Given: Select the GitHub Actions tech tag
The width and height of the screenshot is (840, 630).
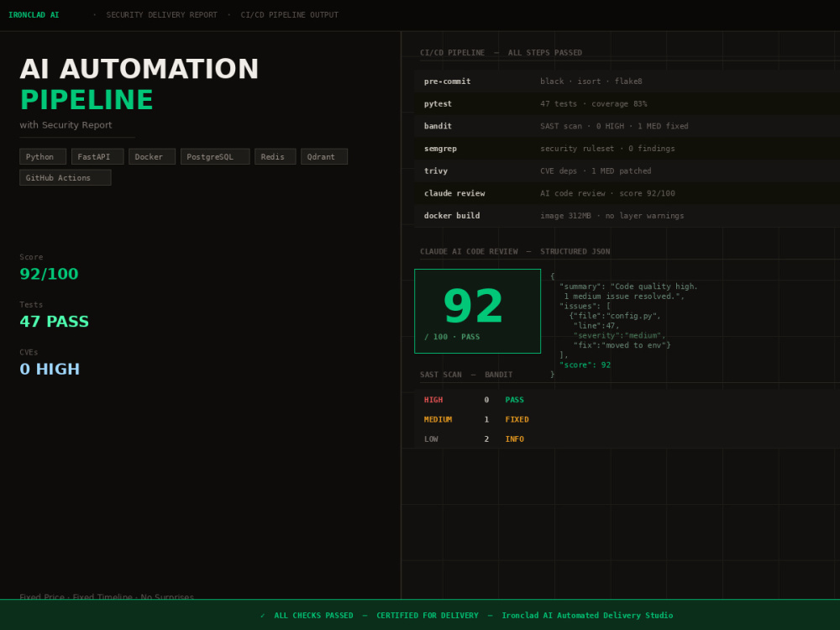Looking at the screenshot, I should [x=66, y=177].
